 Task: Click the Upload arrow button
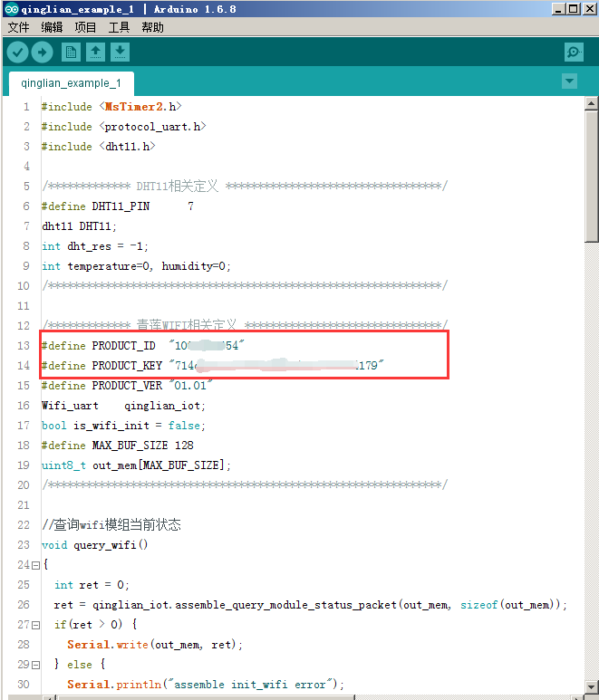click(42, 53)
